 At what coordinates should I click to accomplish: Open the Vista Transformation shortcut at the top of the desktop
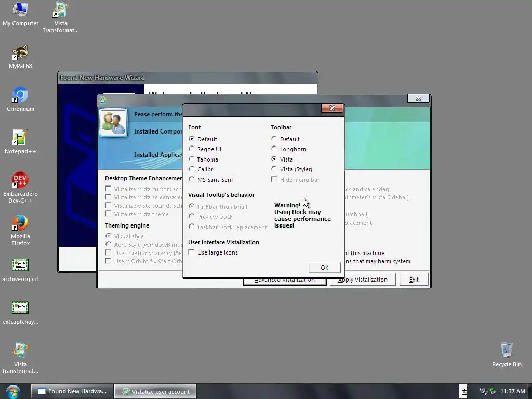(x=61, y=17)
